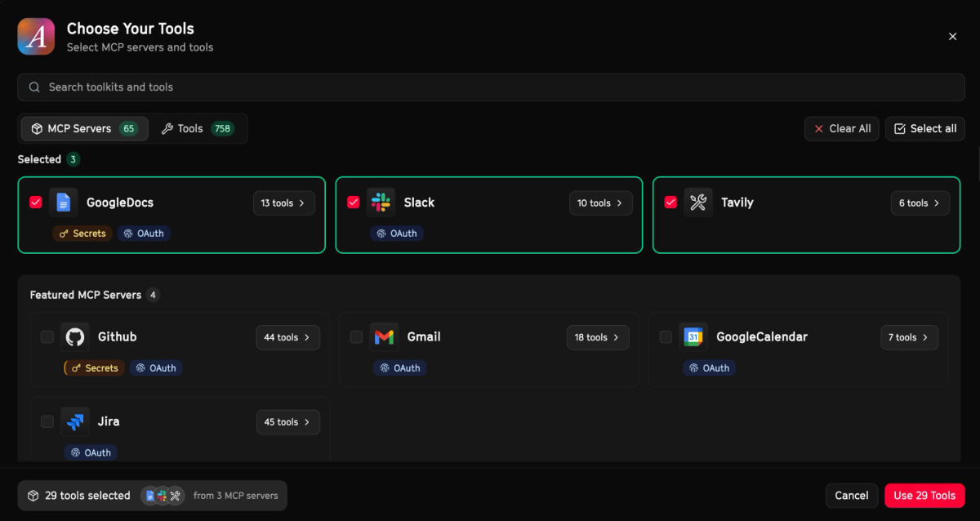980x521 pixels.
Task: Expand Jira 45 tools list
Action: tap(288, 422)
